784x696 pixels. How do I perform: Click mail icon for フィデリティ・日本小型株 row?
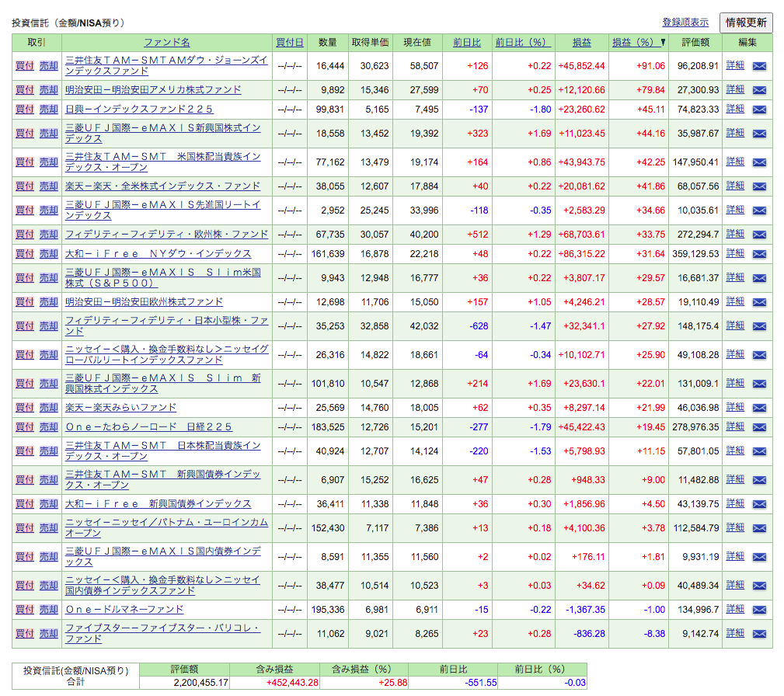[759, 326]
